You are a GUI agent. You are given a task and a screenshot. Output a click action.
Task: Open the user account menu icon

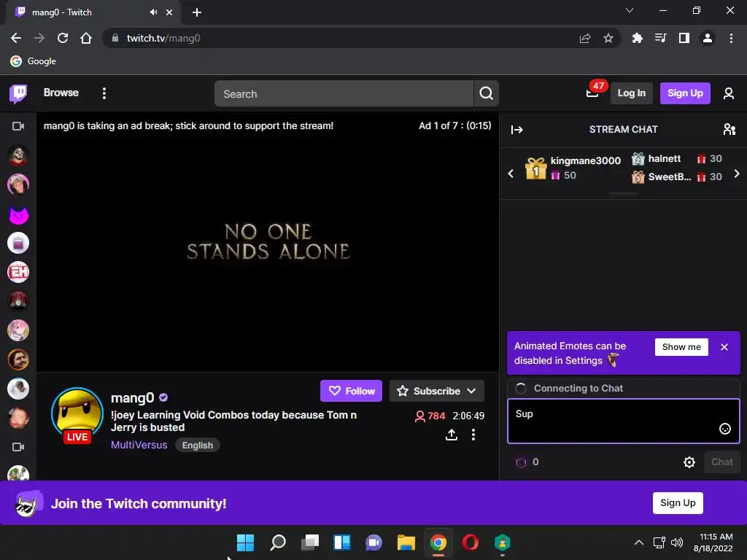[729, 93]
